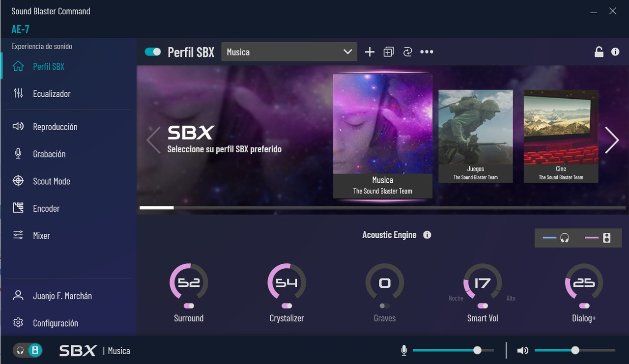The image size is (629, 364).
Task: Click the Graves dial showing 0
Action: [385, 282]
